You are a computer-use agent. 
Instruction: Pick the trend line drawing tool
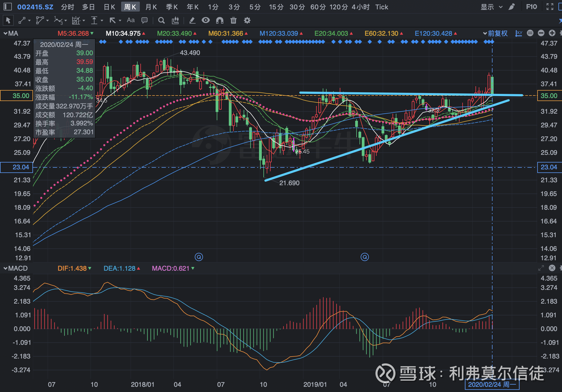click(22, 20)
